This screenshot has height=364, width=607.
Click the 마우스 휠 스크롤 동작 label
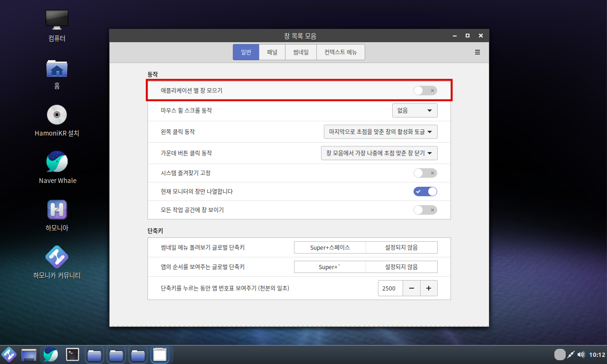[x=186, y=110]
